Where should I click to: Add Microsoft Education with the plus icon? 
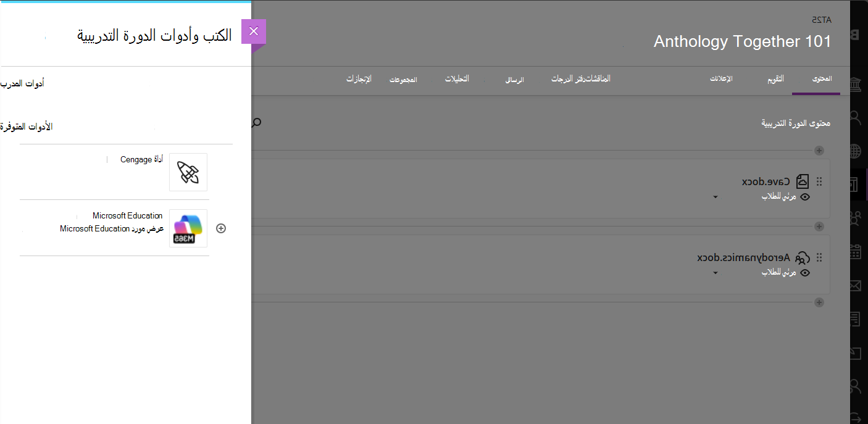point(221,228)
